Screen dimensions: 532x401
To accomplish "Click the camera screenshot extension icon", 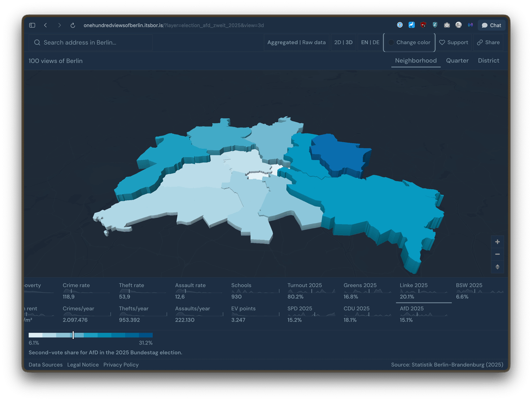I will tap(447, 25).
